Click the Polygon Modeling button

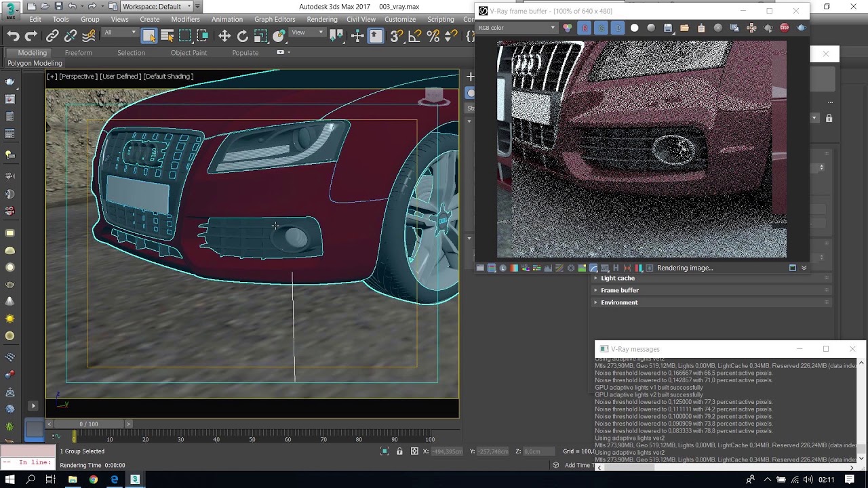point(35,63)
